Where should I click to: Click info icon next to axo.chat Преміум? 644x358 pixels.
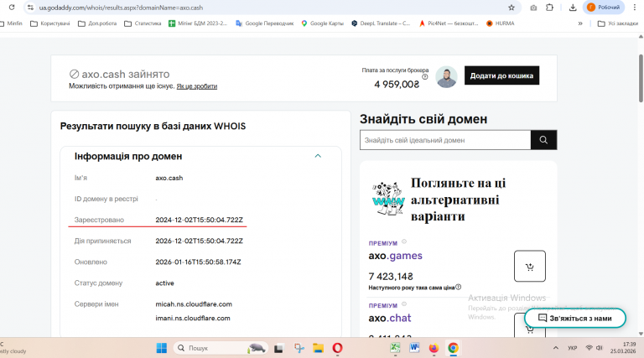coord(404,304)
